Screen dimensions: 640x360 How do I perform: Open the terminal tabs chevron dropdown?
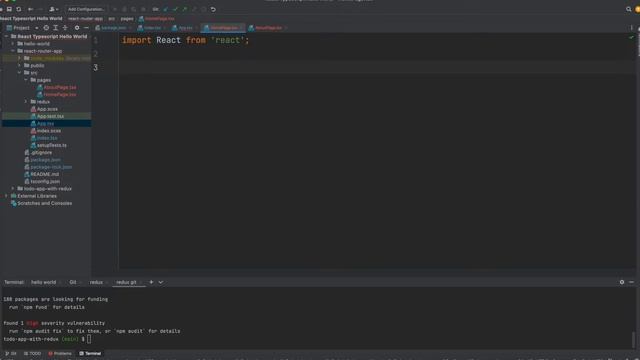[160, 282]
